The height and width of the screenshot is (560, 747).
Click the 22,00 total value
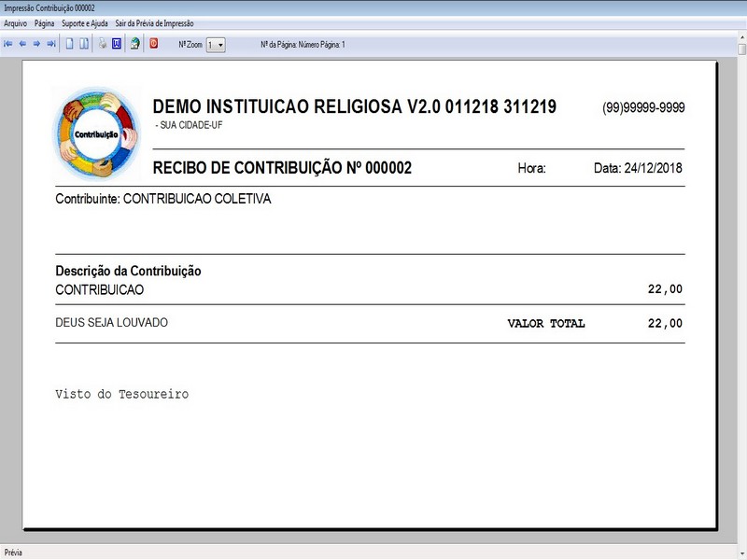(x=665, y=323)
